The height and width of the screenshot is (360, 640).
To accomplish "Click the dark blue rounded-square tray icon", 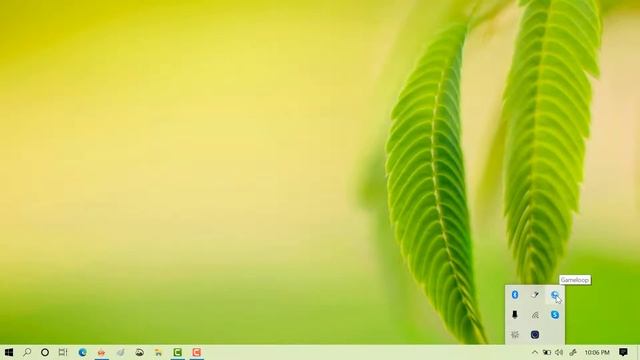I will point(535,335).
